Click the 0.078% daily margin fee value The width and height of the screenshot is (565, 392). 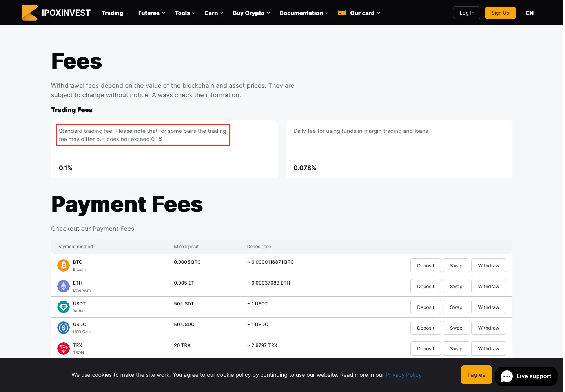click(305, 168)
